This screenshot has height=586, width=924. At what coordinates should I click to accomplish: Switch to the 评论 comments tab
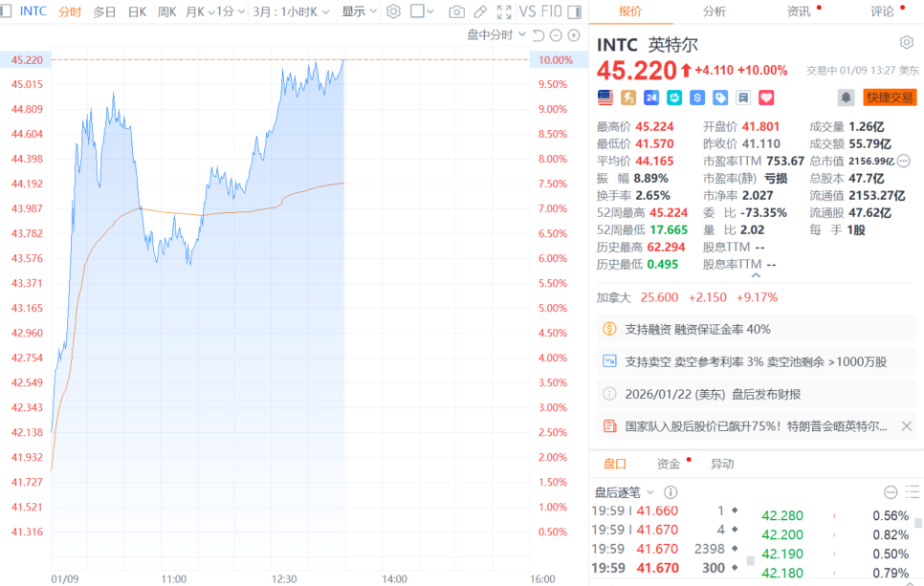882,11
